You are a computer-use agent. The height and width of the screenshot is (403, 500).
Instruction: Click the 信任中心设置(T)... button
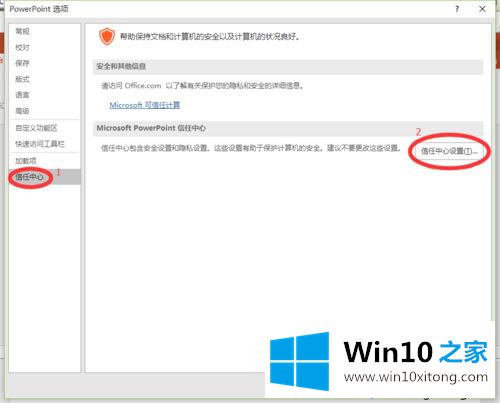[x=449, y=151]
